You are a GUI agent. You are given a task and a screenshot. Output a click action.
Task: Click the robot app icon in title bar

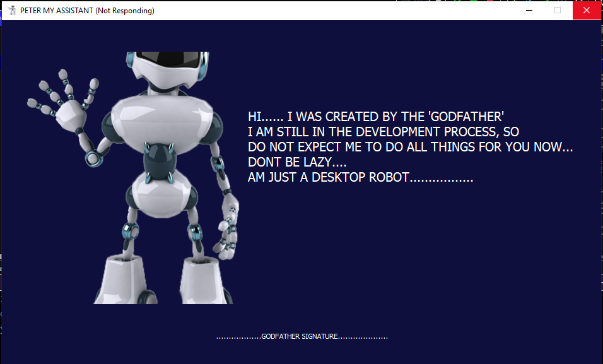point(11,10)
